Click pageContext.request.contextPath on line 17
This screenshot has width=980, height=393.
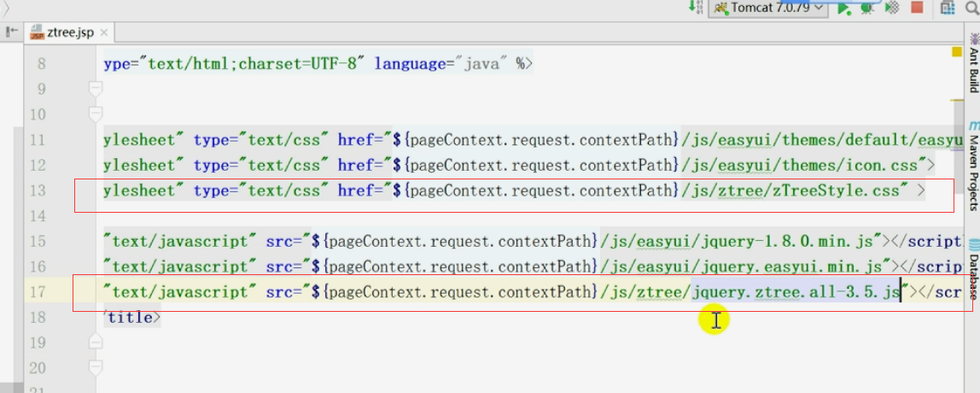[x=459, y=291]
